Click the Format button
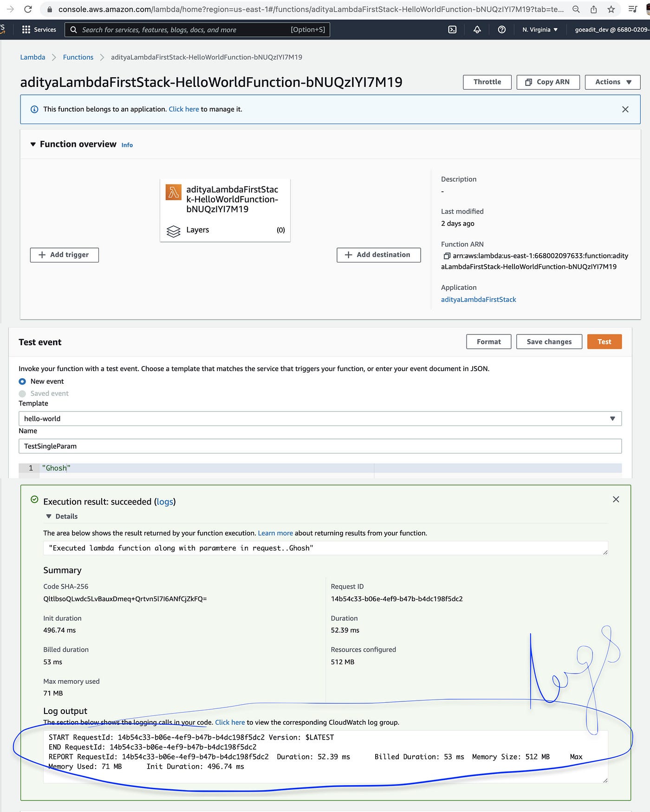The height and width of the screenshot is (812, 650). pos(488,341)
